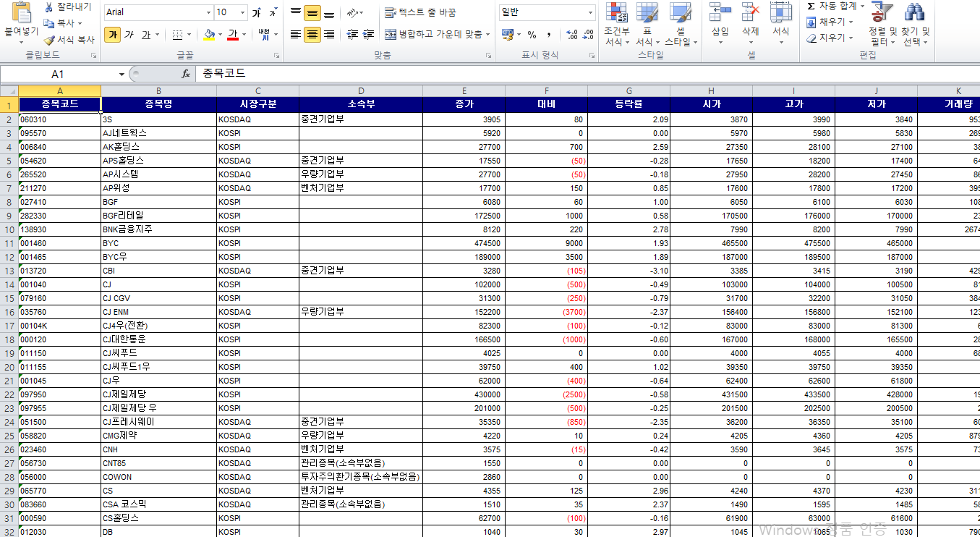Decrease font size with smaller 가 icon
Viewport: 980px width, 537px height.
pos(272,12)
